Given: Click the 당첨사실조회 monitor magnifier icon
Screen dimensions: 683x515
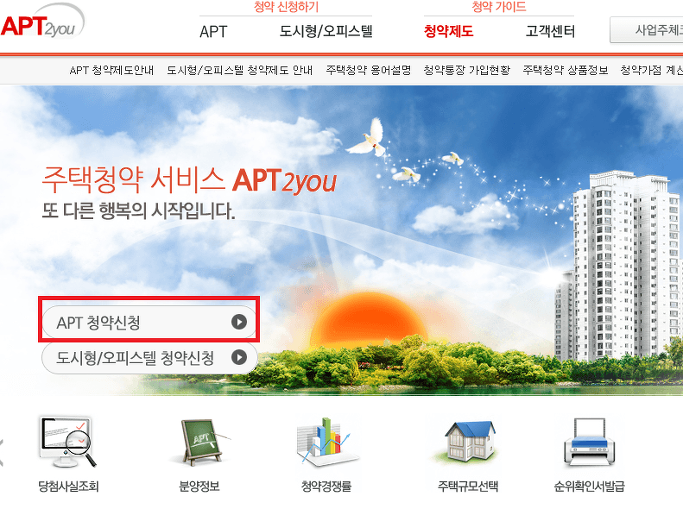Looking at the screenshot, I should point(67,441).
